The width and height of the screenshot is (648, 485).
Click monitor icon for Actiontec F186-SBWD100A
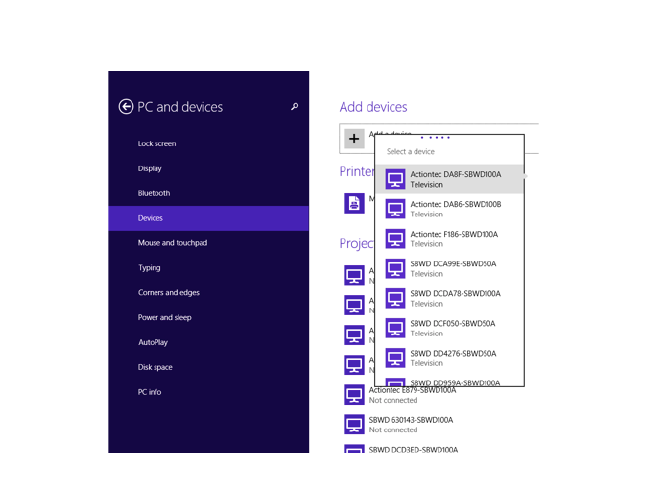tap(395, 239)
